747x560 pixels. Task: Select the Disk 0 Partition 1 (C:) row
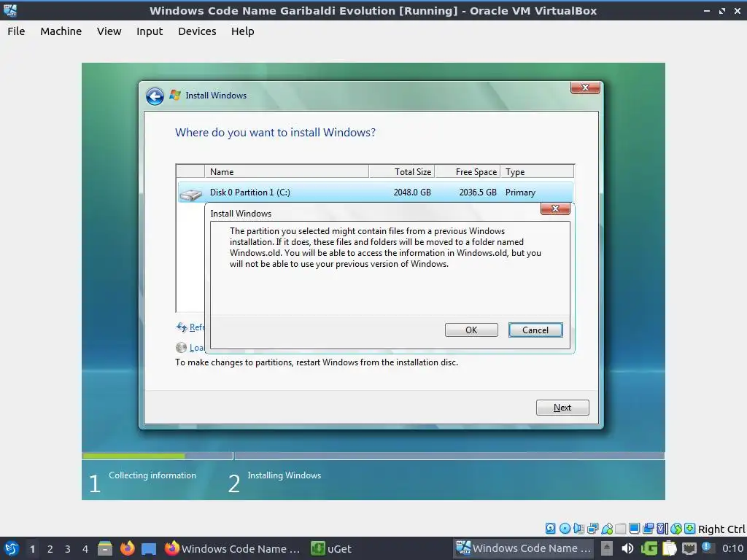tap(375, 192)
